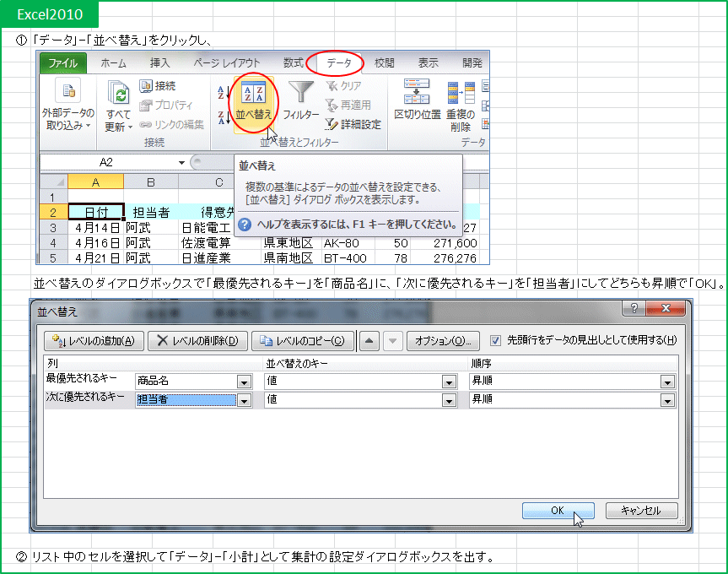
Task: Open first row 順序 dropdown 昇順
Action: tap(667, 382)
